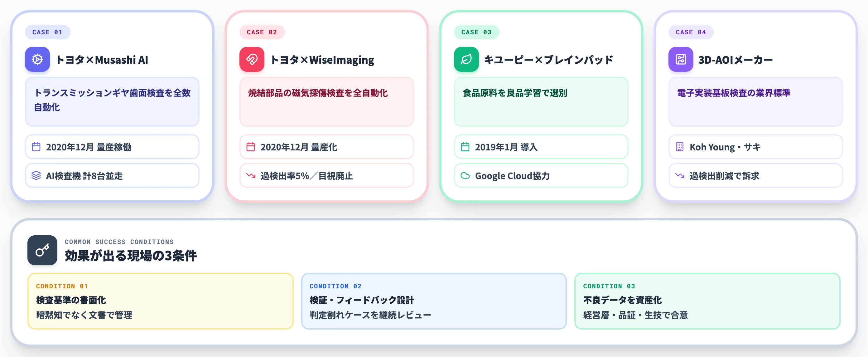This screenshot has width=868, height=357.
Task: Open the トランスミッションギヤ歯面検査を全数自動化 summary box
Action: pyautogui.click(x=112, y=102)
